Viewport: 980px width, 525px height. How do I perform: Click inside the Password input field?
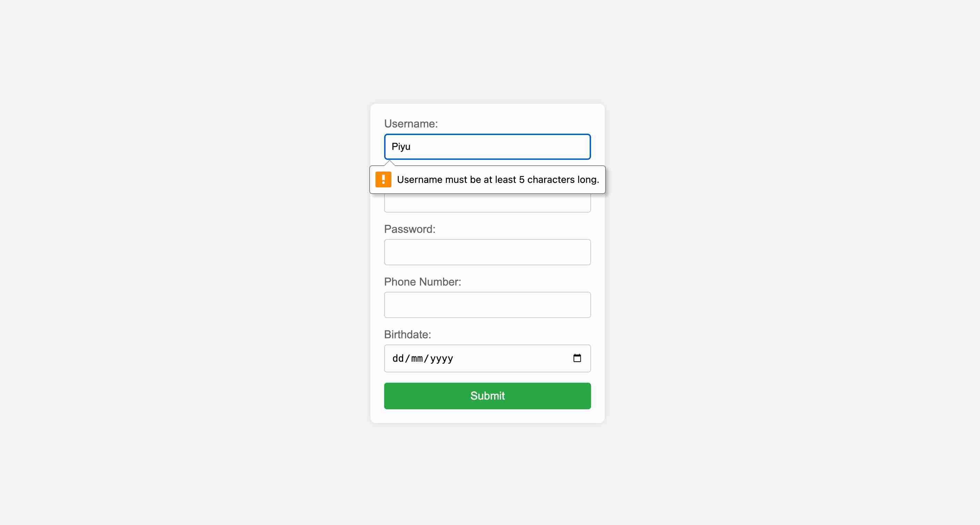487,252
